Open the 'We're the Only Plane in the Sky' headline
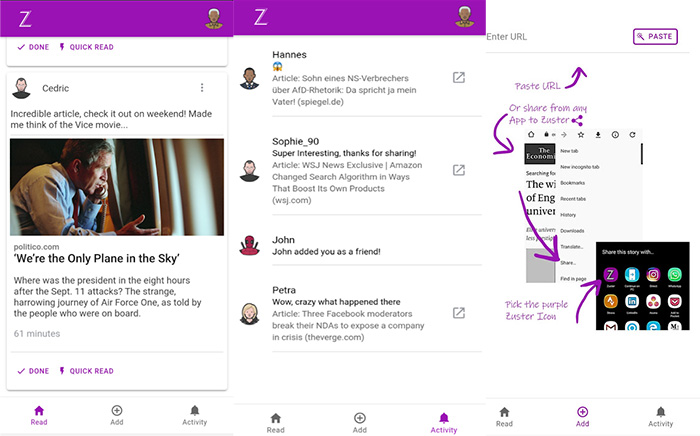The width and height of the screenshot is (700, 436). point(96,258)
